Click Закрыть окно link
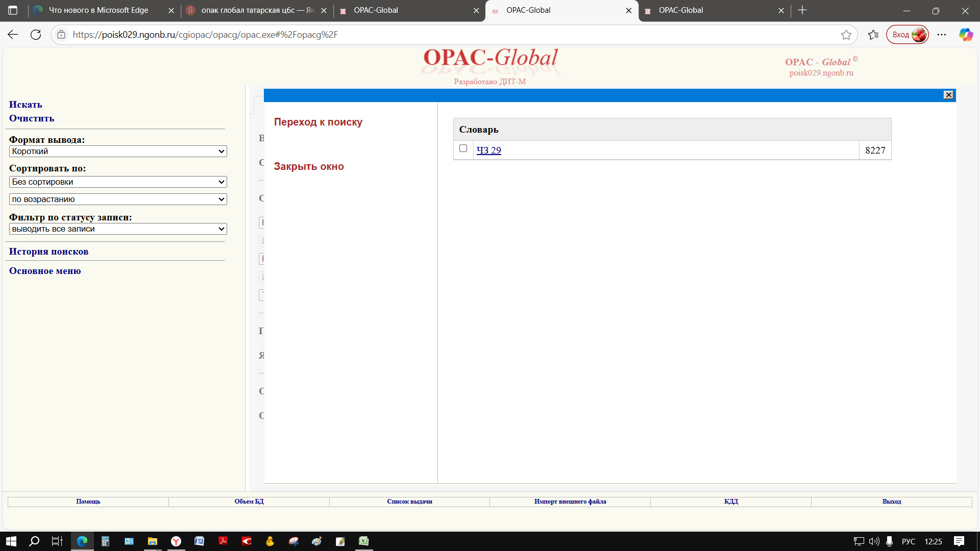Screen dimensions: 980x551 tap(309, 166)
